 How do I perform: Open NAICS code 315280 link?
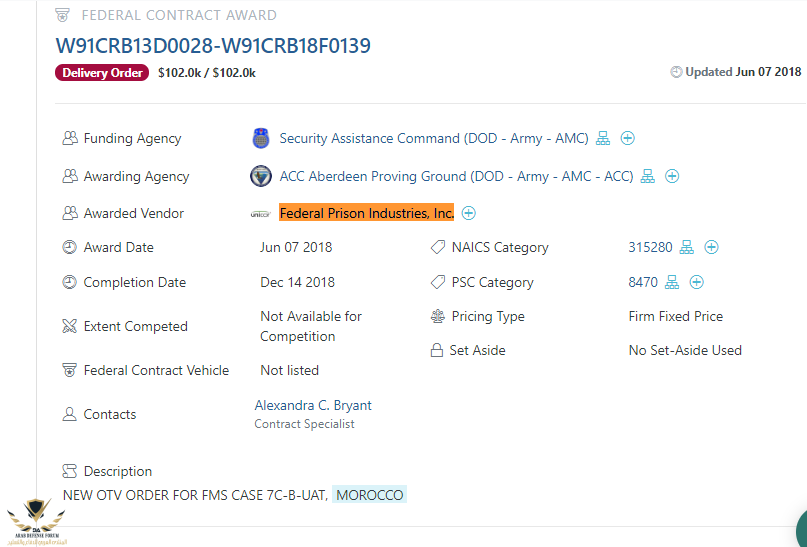coord(650,248)
